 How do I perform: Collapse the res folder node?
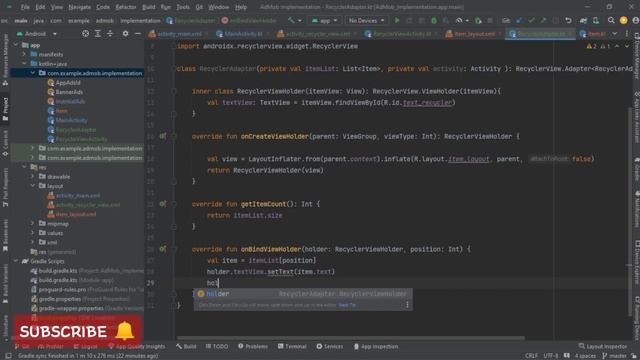(x=24, y=167)
